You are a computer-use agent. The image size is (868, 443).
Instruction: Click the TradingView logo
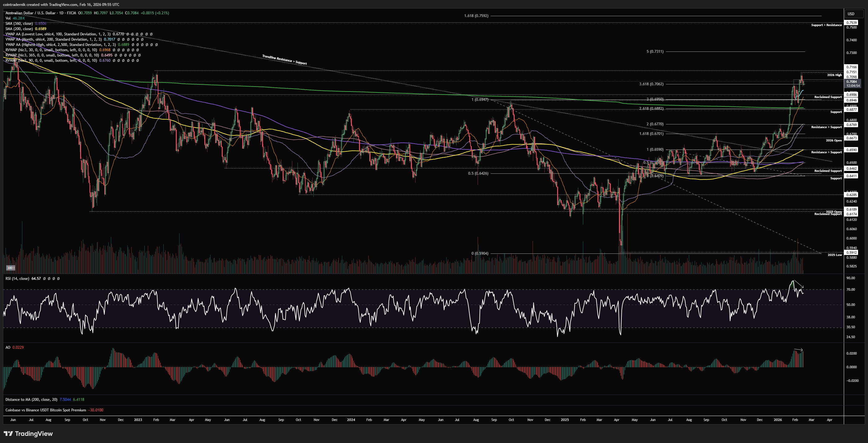[28, 434]
